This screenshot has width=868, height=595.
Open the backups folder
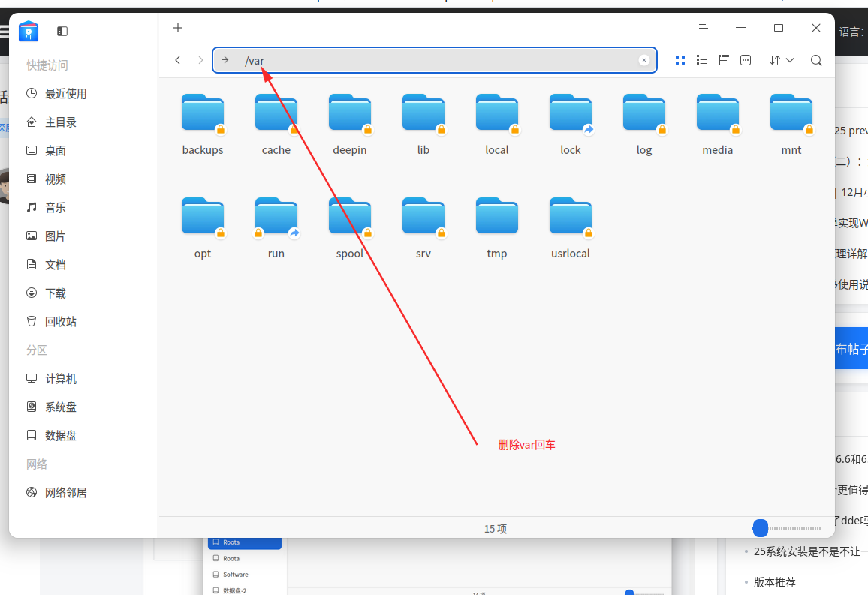[x=203, y=125]
